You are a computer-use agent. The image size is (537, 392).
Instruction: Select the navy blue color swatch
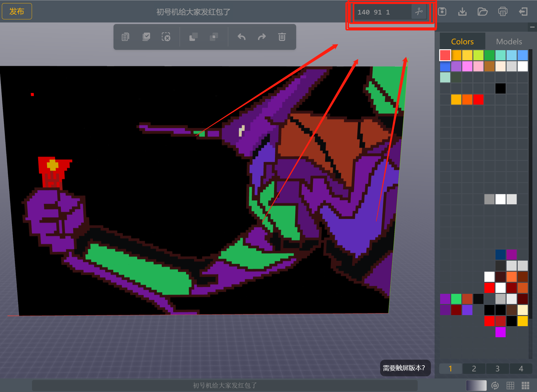tap(500, 255)
